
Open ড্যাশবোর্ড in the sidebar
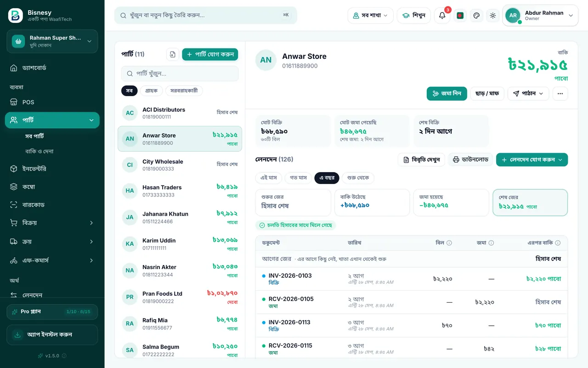pos(52,68)
